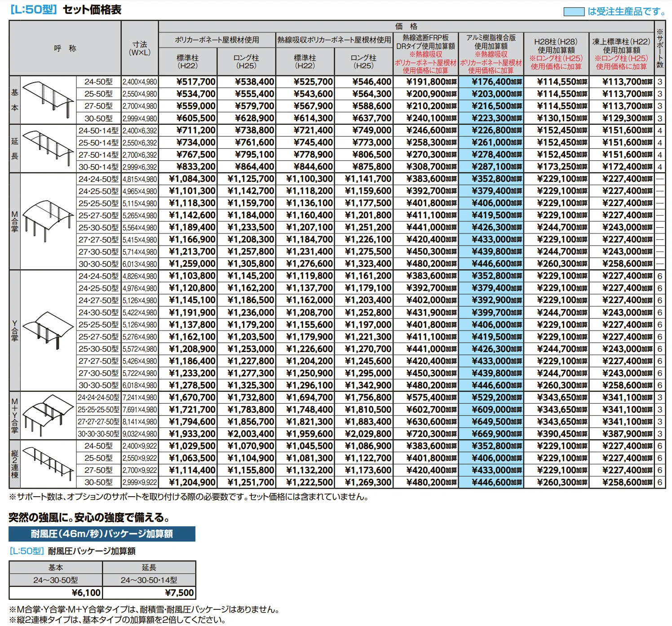Select the 熱線吸収ポリカーボネート屋根材使用 header
The width and height of the screenshot is (672, 626).
[x=334, y=40]
